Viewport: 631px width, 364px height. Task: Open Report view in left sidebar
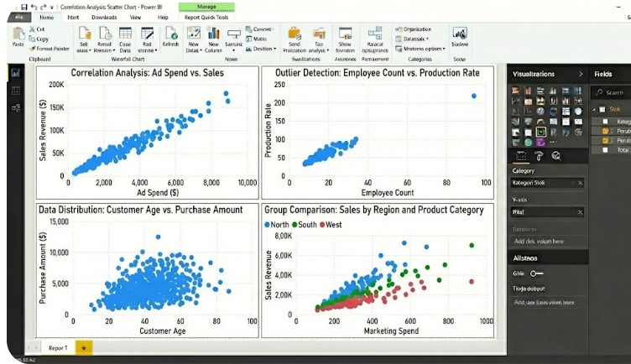click(15, 73)
